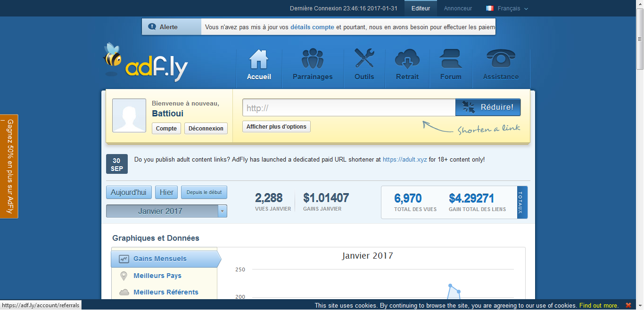The image size is (644, 310).
Task: Open the Janvier 2017 month dropdown
Action: [166, 211]
